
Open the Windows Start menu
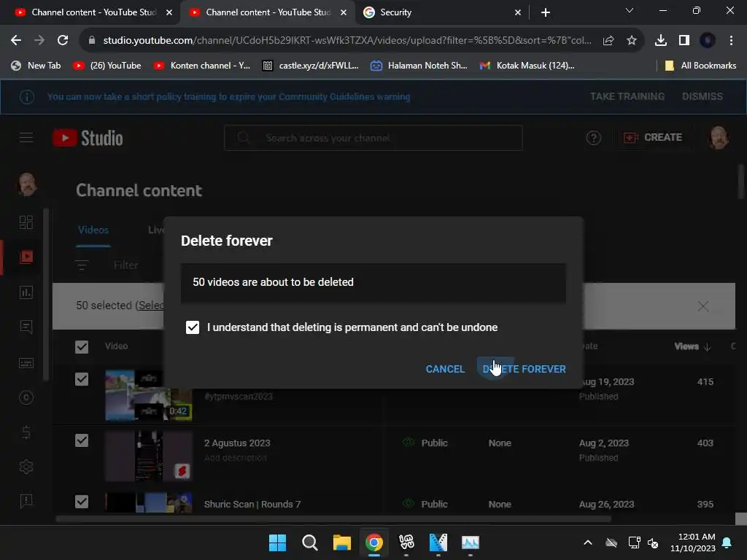pyautogui.click(x=277, y=542)
